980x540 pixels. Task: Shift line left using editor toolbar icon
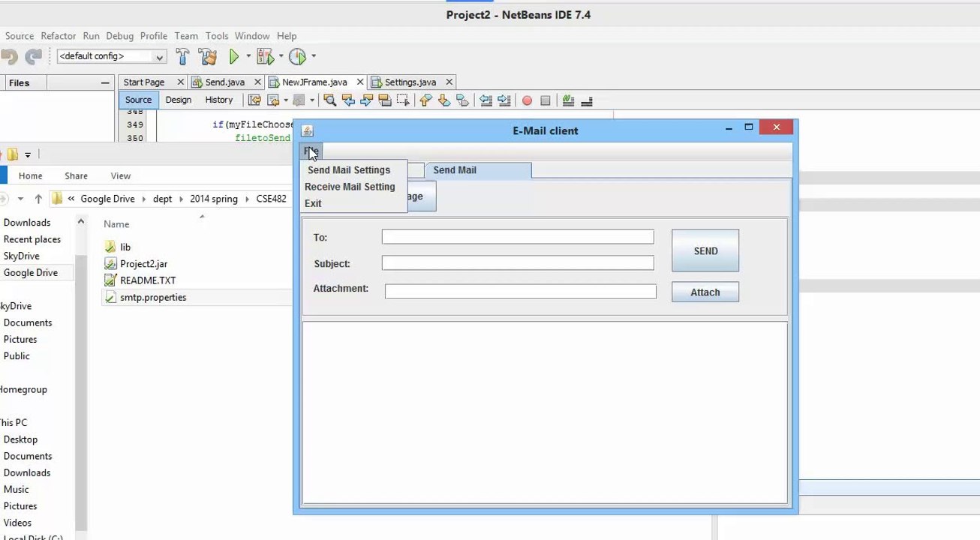pos(485,100)
